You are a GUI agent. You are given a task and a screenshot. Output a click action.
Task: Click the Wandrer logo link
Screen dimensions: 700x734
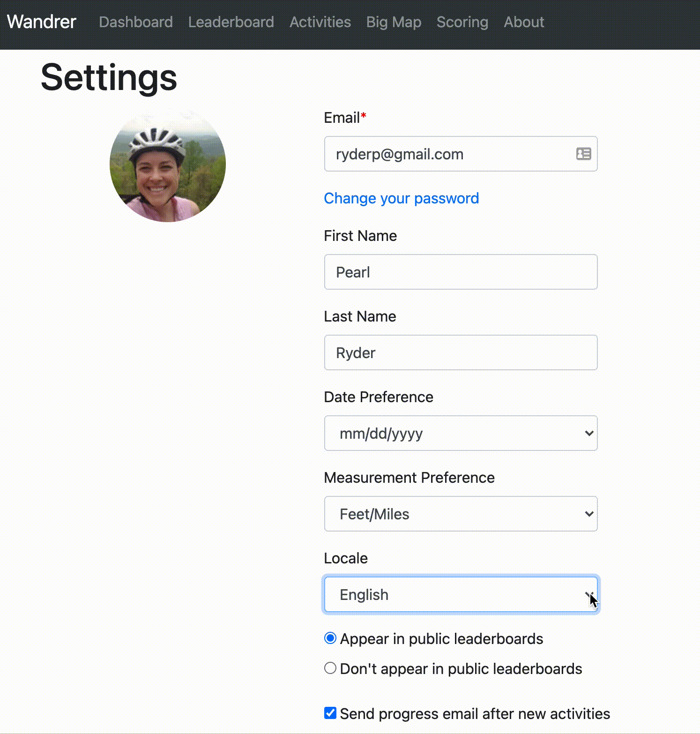point(41,22)
